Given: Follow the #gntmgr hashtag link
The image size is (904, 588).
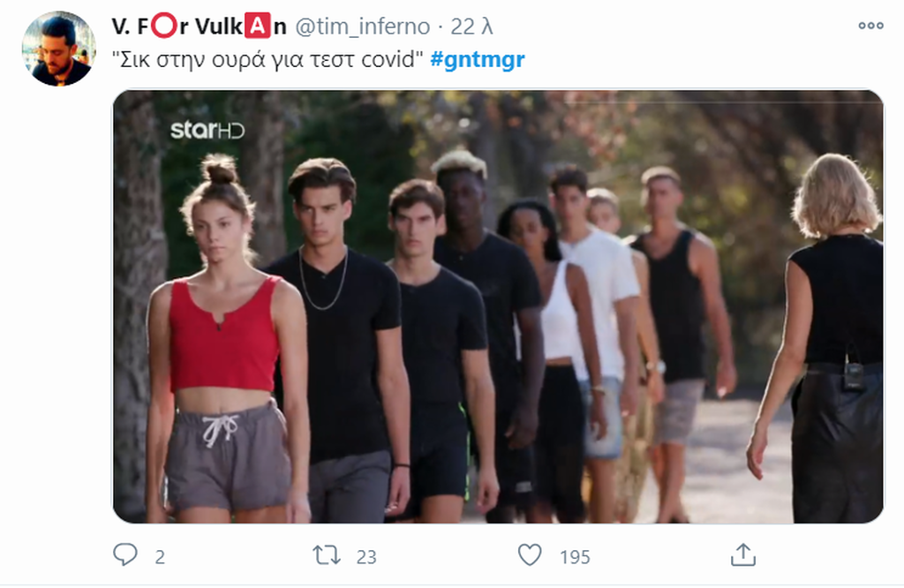Looking at the screenshot, I should 478,59.
